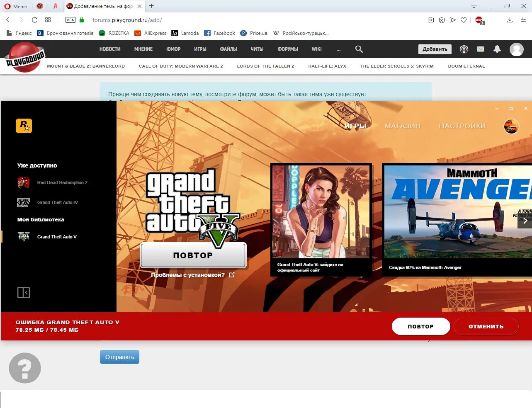The height and width of the screenshot is (408, 532).
Task: Open Mammoth Avenger discount card
Action: [x=457, y=220]
